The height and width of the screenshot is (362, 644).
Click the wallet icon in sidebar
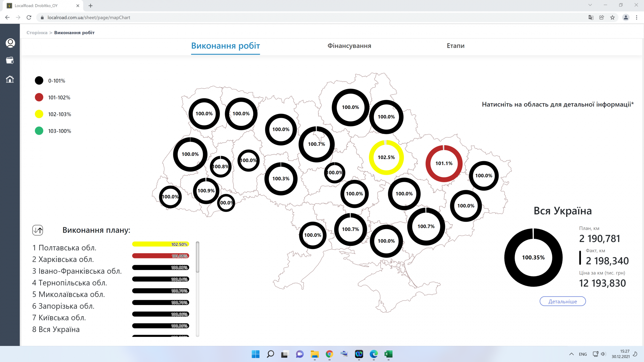click(x=10, y=60)
